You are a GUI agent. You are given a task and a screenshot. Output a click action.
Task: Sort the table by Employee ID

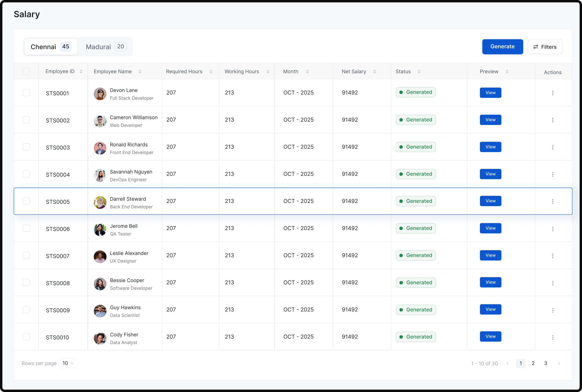[81, 71]
